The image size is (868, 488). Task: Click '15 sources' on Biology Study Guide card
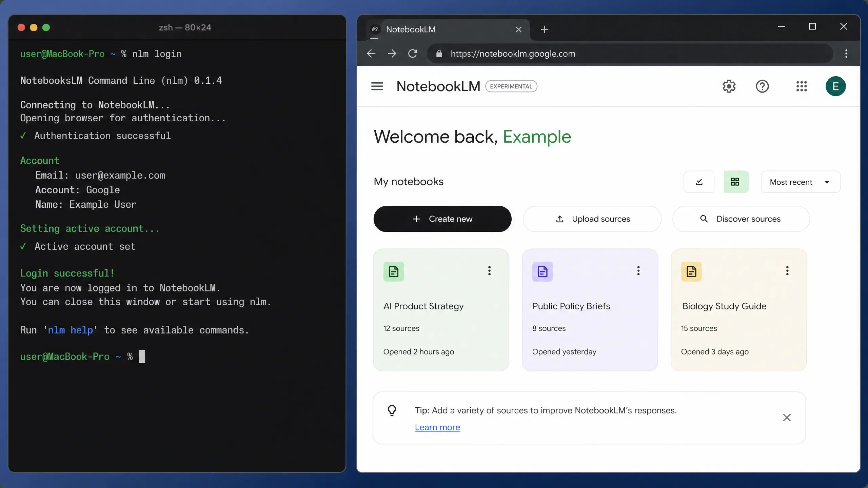tap(699, 328)
